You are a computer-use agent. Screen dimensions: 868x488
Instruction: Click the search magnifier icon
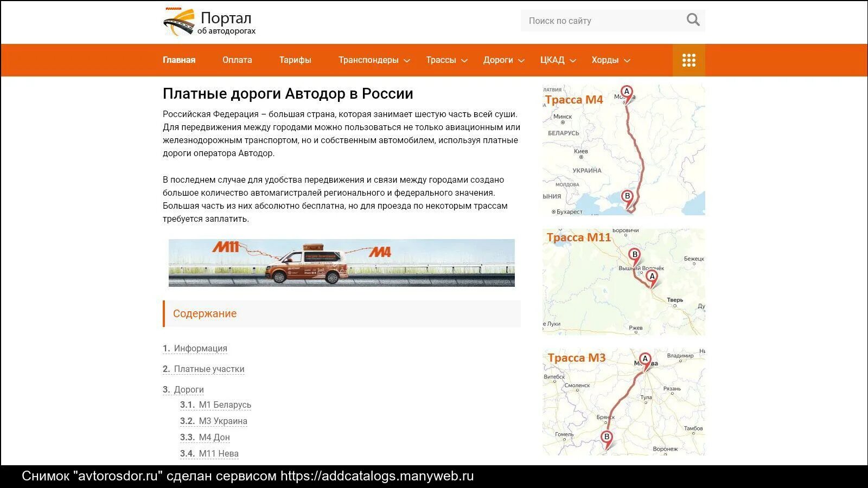coord(693,21)
